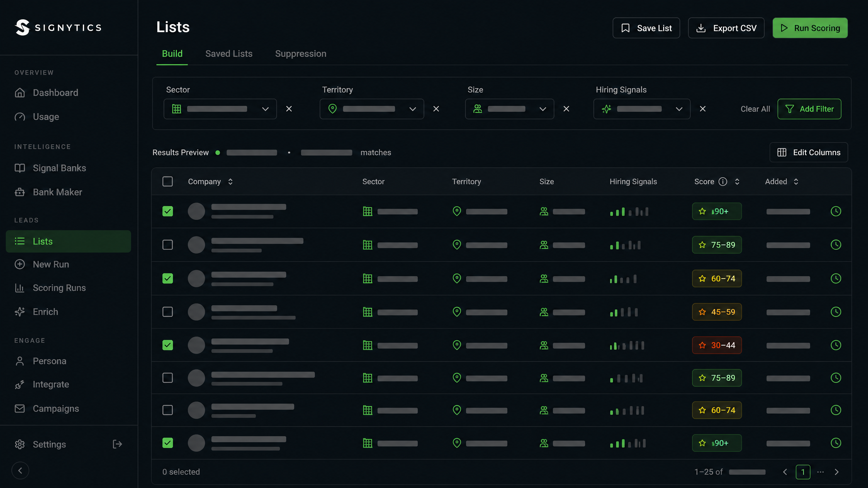Click Add Filter
The height and width of the screenshot is (488, 868).
coord(809,109)
